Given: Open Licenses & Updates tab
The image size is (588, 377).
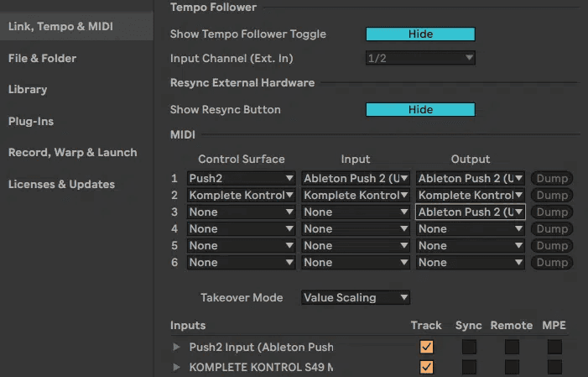Looking at the screenshot, I should coord(61,185).
